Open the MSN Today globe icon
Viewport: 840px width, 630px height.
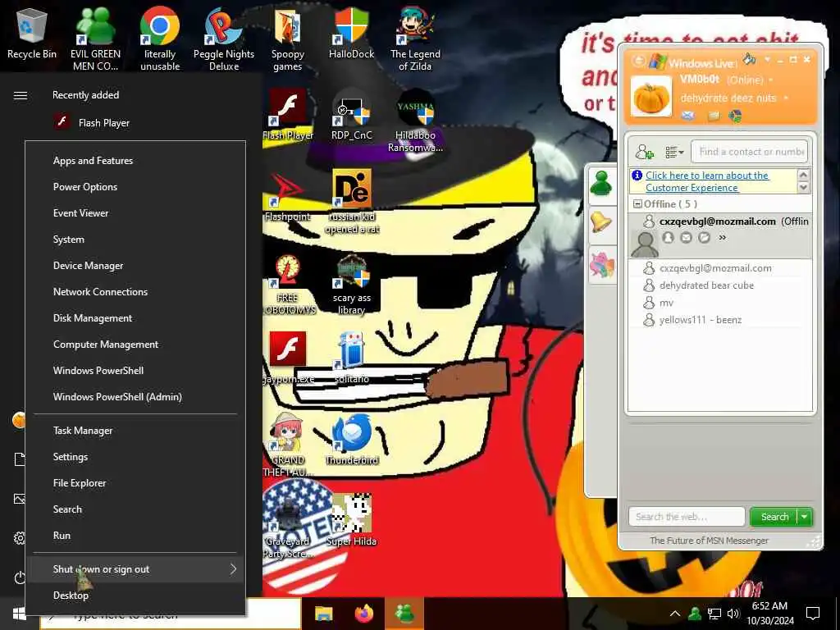pyautogui.click(x=735, y=116)
